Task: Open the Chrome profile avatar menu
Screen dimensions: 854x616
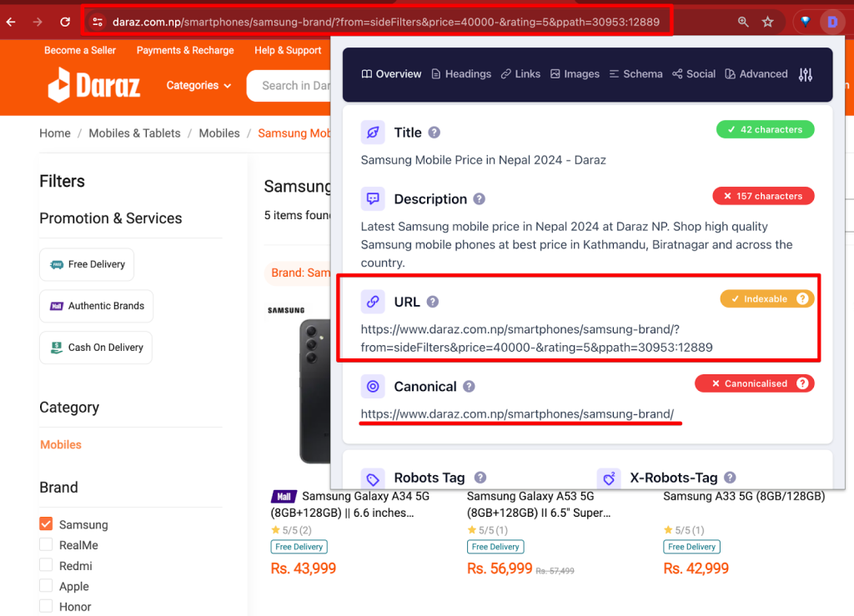Action: click(x=831, y=22)
